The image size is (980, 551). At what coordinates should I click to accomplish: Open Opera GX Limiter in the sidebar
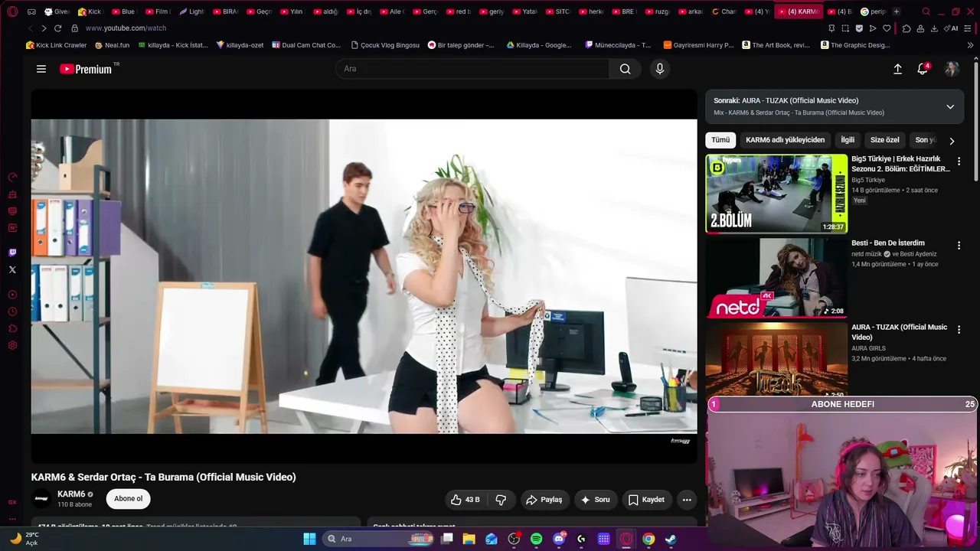tap(12, 177)
